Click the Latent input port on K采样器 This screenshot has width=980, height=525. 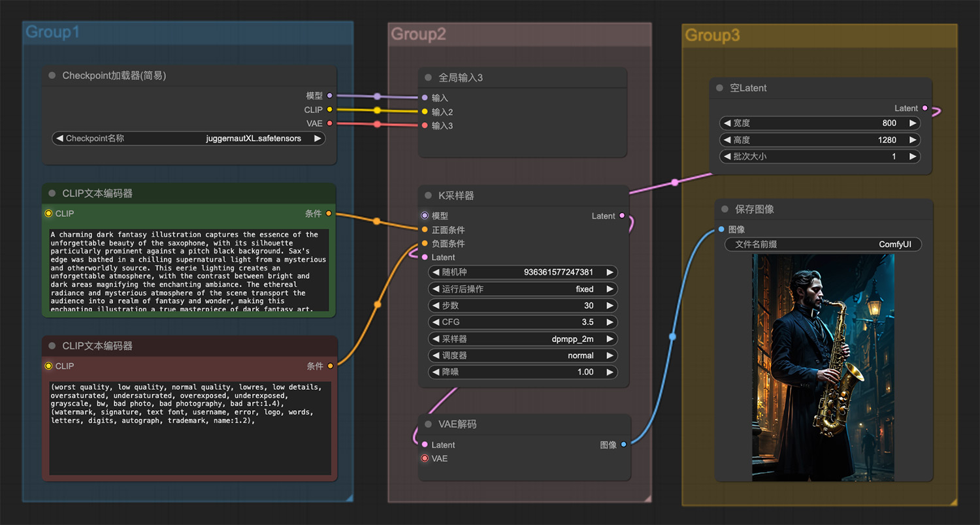coord(425,257)
